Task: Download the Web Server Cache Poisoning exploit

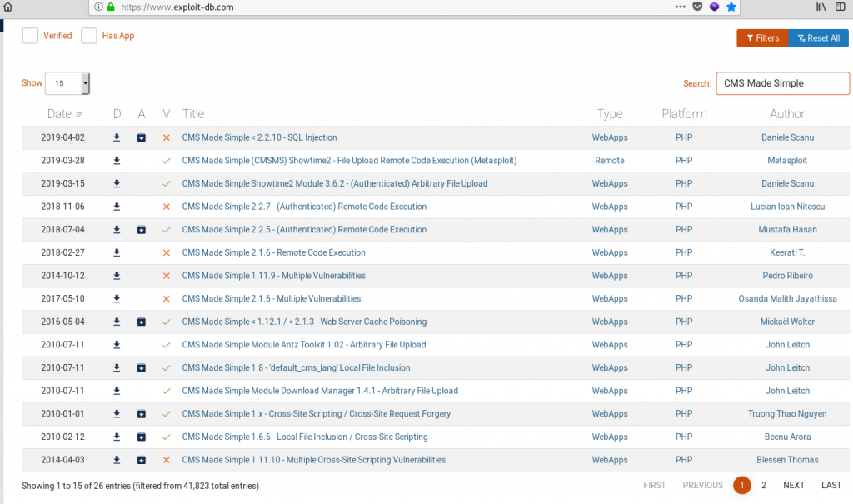Action: coord(117,322)
